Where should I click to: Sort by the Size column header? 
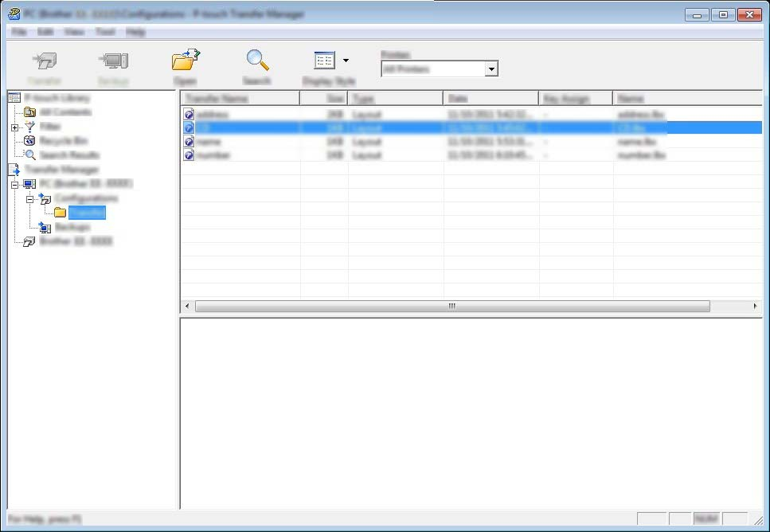click(x=323, y=98)
